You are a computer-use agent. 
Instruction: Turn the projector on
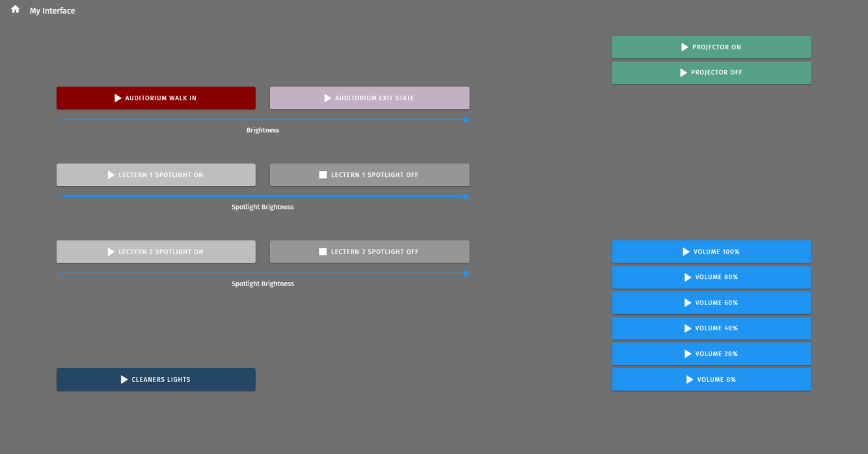711,47
